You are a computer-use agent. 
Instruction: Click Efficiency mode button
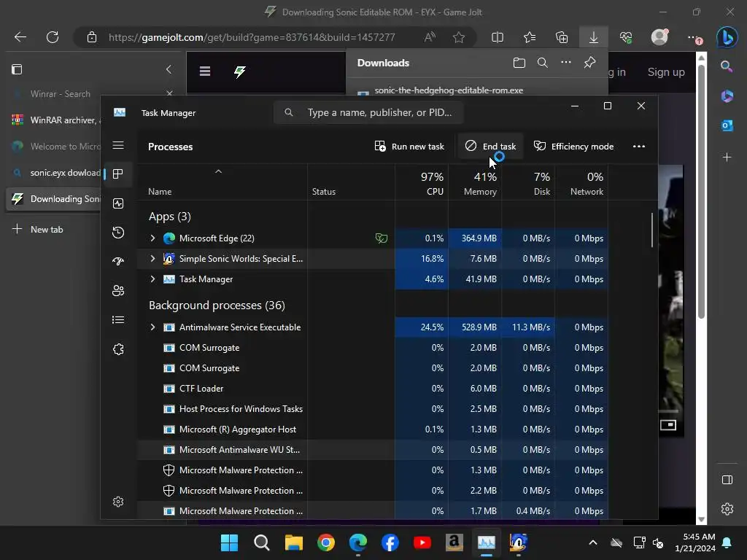pos(573,146)
